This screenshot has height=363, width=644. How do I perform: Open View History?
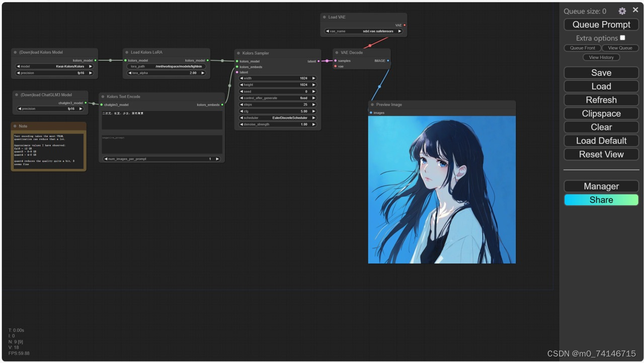point(601,57)
